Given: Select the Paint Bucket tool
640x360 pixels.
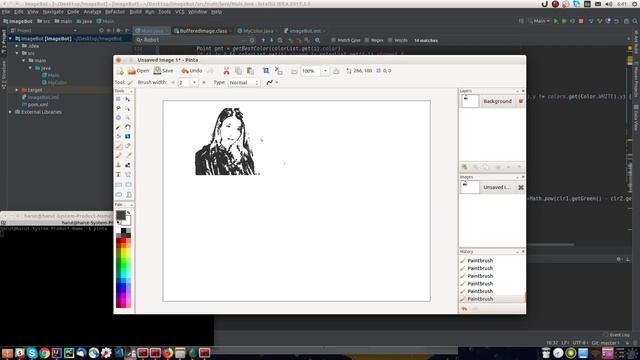Looking at the screenshot, I should 118,137.
